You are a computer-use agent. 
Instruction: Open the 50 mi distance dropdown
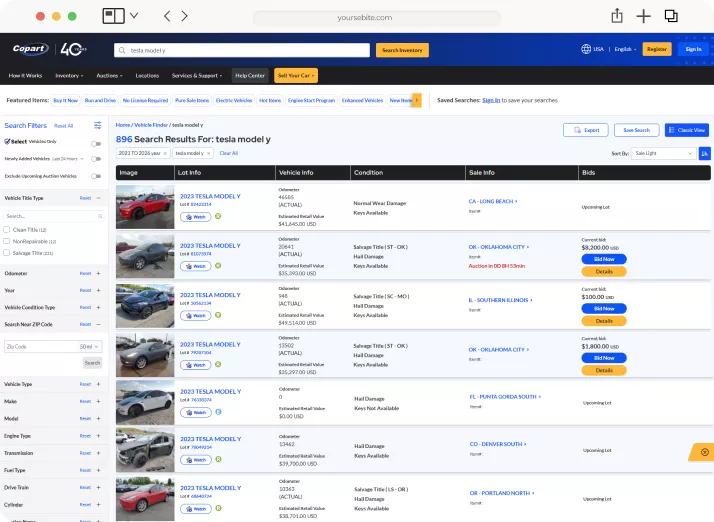click(x=90, y=347)
